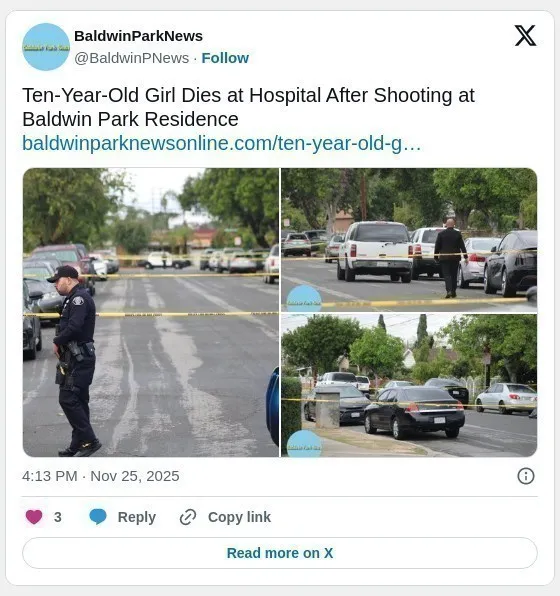Screen dimensions: 560x596
Task: Click the Reply text label
Action: (137, 517)
